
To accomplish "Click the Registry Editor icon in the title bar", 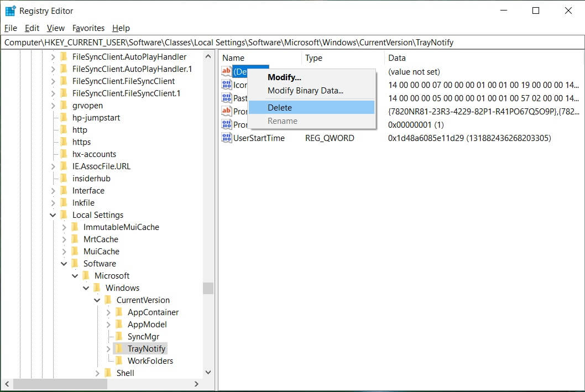I will (9, 10).
